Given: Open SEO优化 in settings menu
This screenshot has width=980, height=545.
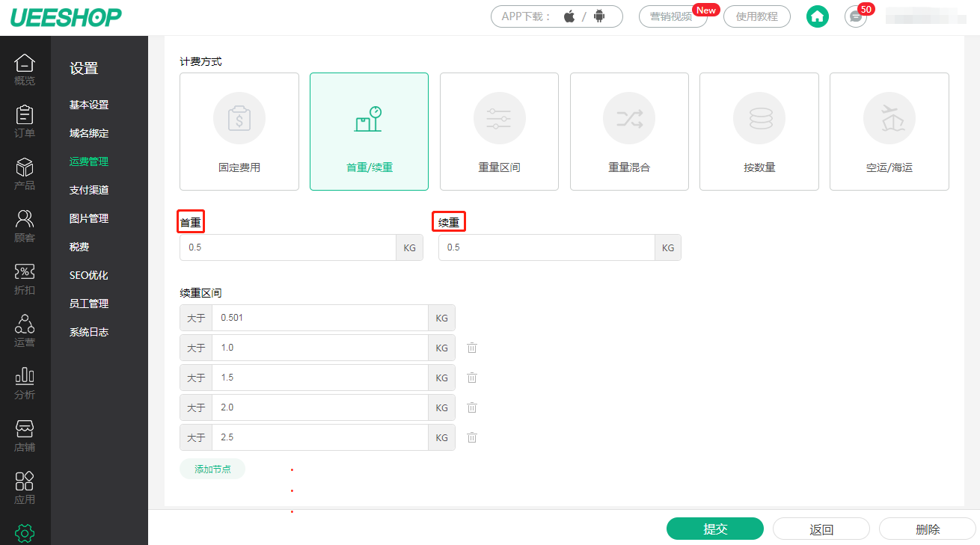Looking at the screenshot, I should (89, 275).
